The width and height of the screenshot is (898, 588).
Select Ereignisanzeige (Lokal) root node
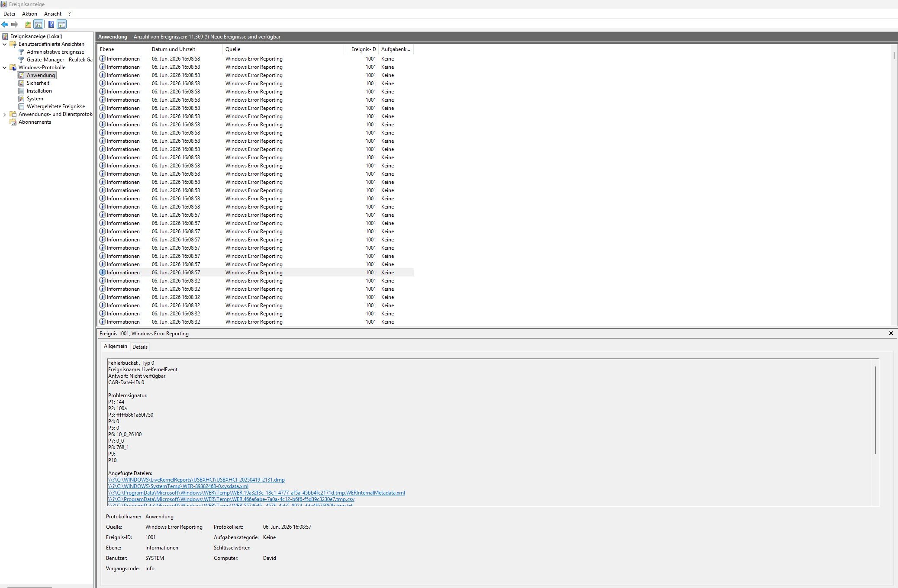36,36
